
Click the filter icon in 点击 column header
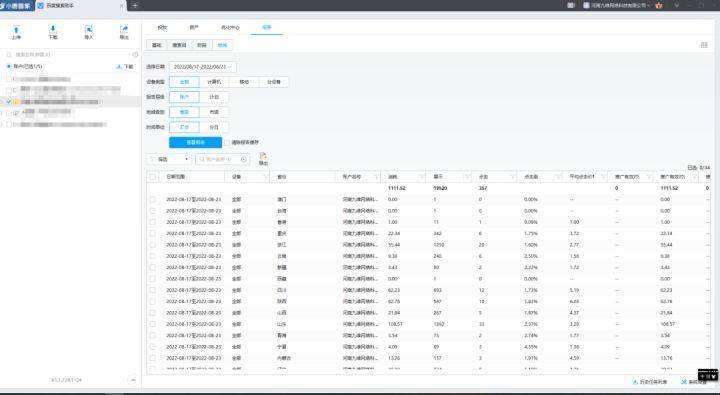[512, 177]
